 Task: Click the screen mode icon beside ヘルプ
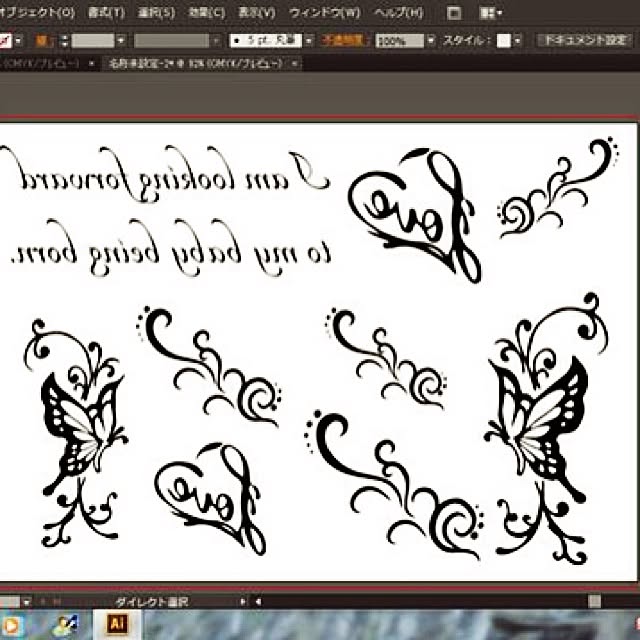[454, 13]
